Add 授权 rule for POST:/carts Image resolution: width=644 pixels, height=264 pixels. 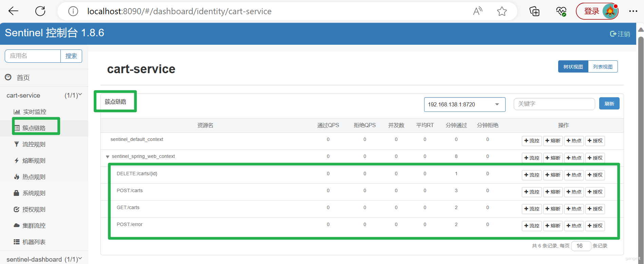(595, 192)
